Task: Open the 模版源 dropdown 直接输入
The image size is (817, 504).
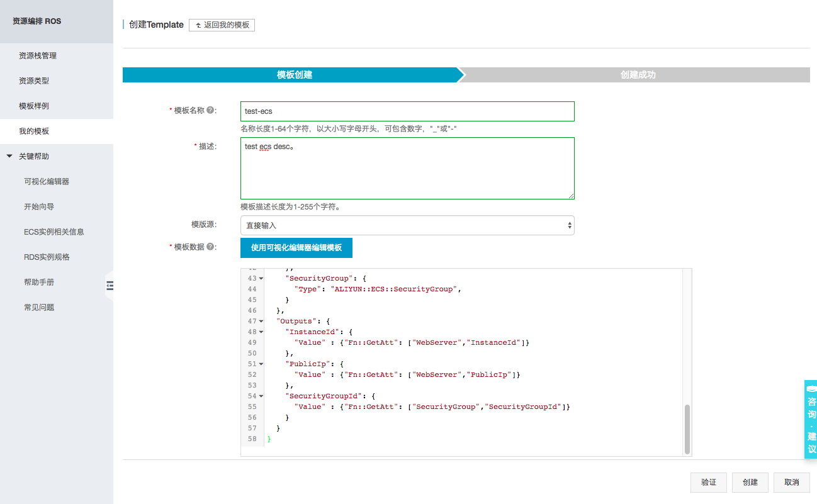Action: (x=407, y=225)
